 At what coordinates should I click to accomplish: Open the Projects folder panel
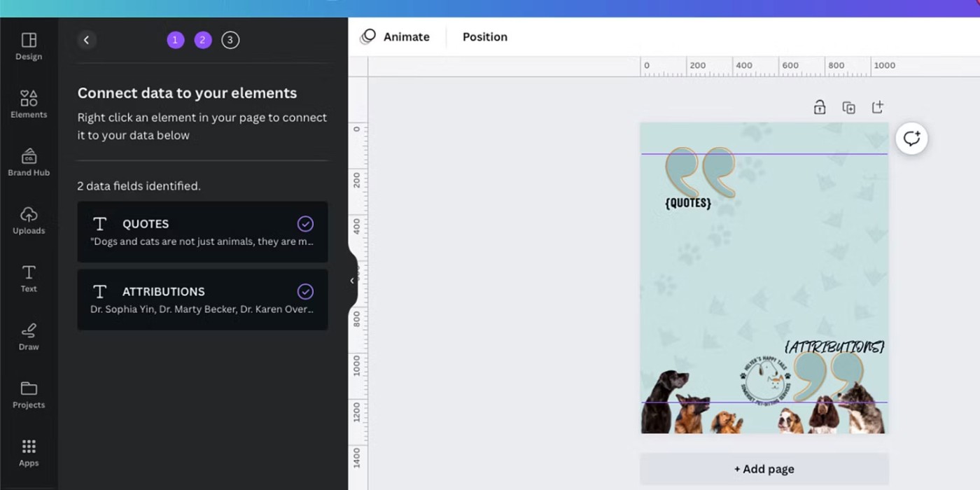coord(29,395)
